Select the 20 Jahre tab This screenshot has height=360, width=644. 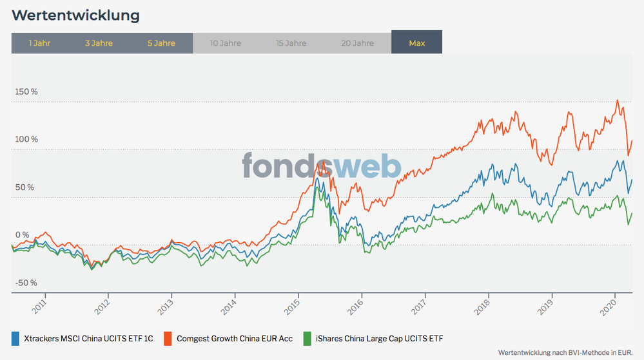[358, 43]
